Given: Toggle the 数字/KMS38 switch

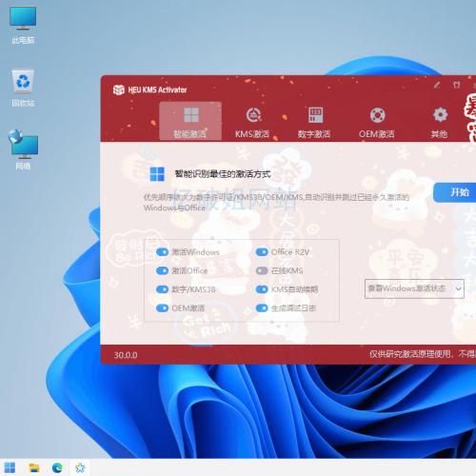Looking at the screenshot, I should [162, 289].
